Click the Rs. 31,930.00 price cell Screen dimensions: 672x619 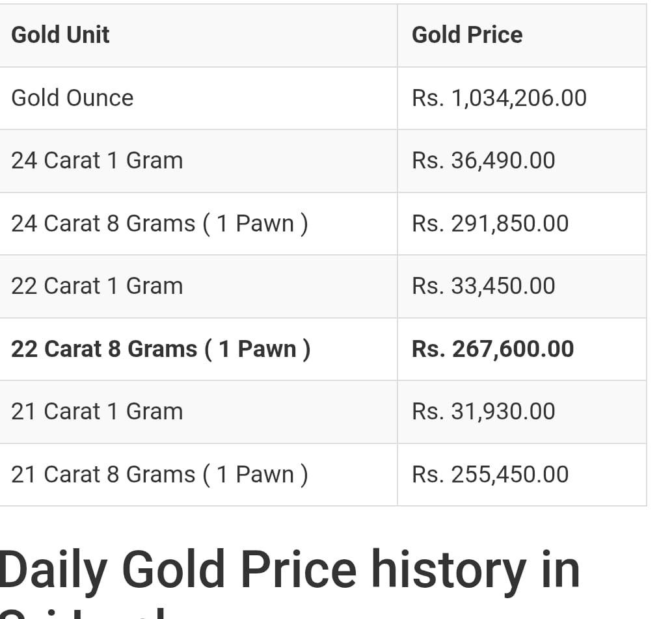pos(483,412)
